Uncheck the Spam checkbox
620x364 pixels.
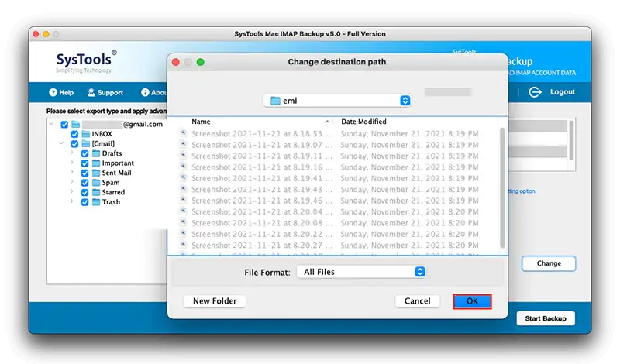84,183
